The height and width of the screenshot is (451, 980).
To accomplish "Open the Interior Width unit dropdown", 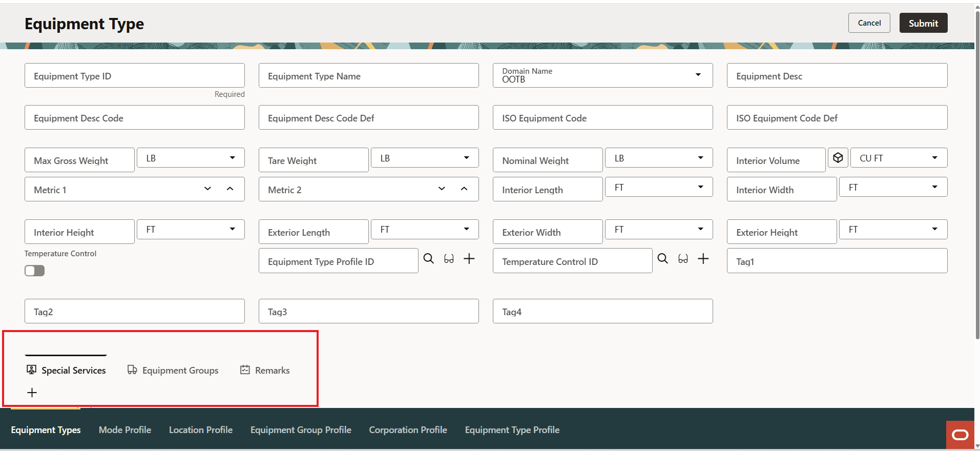I will point(893,187).
